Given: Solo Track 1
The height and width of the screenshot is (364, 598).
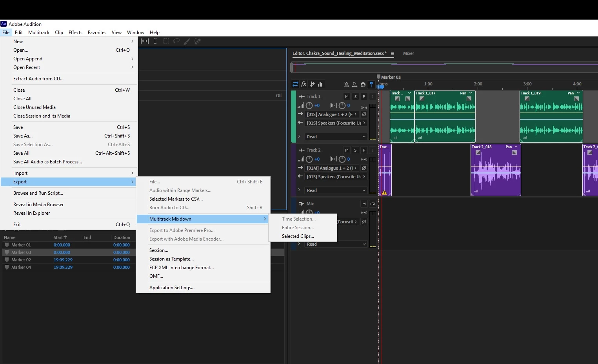Looking at the screenshot, I should (355, 96).
